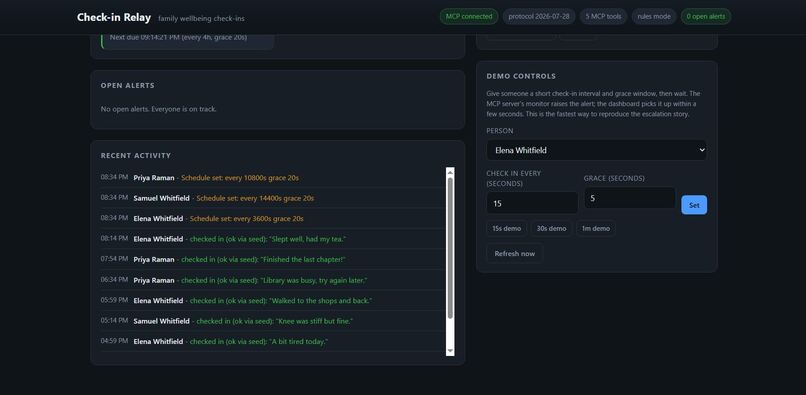
Task: Click the 04:59 PM timestamp
Action: 114,340
